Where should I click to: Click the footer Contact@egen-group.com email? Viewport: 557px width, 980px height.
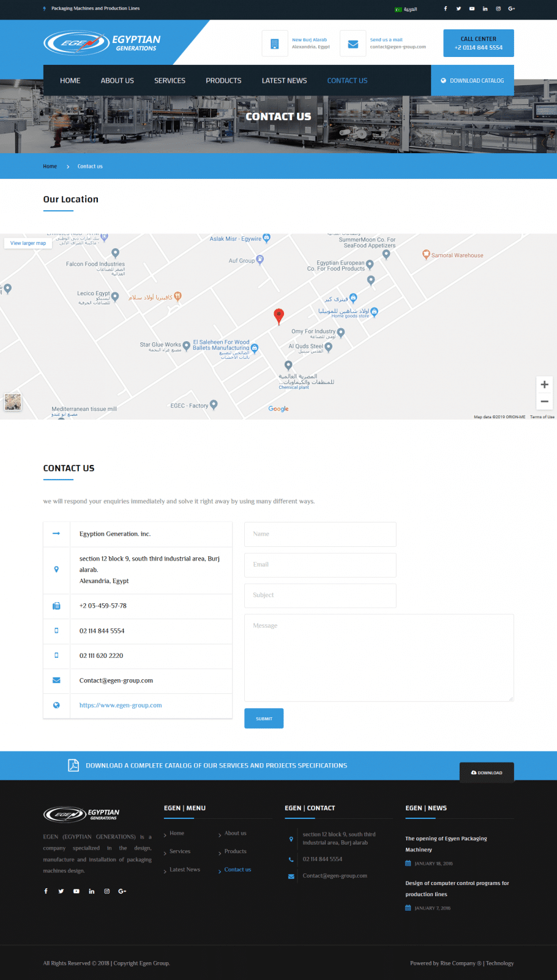335,876
